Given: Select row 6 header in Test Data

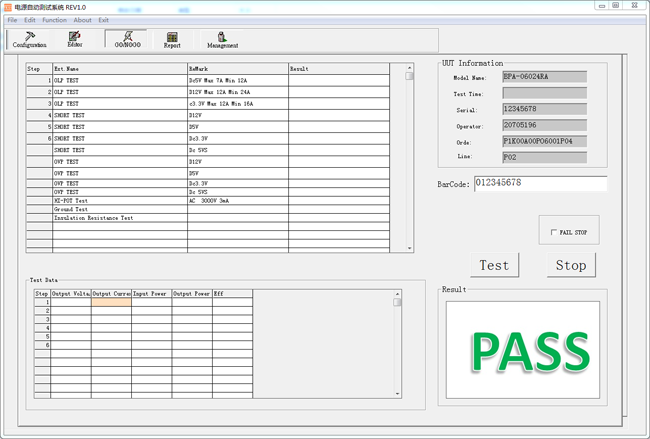Looking at the screenshot, I should (x=42, y=345).
